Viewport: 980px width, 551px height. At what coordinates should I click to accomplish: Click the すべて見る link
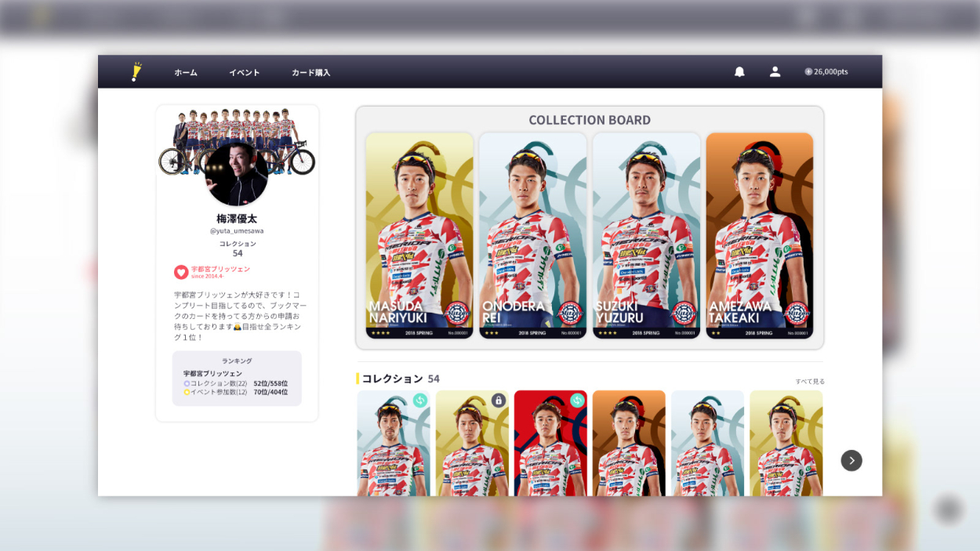pos(810,382)
